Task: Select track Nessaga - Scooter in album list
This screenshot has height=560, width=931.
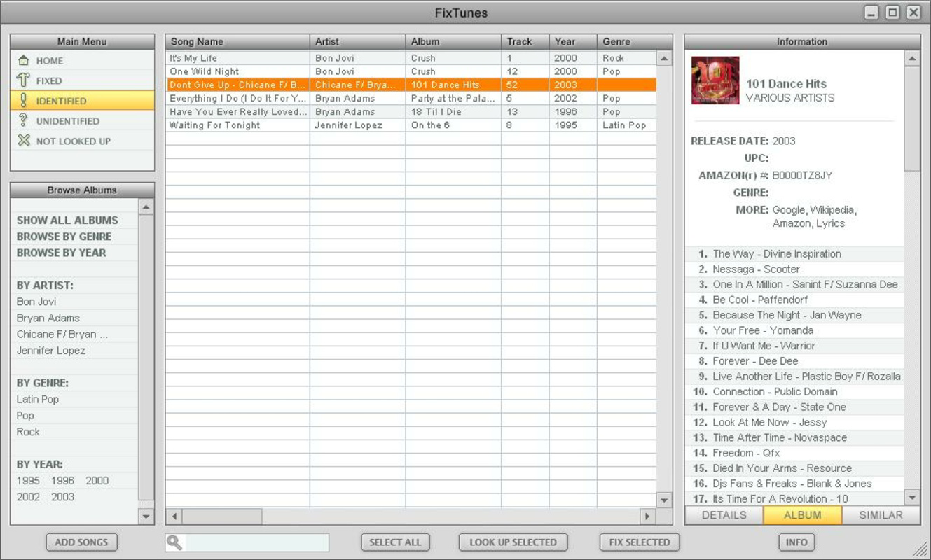Action: pyautogui.click(x=794, y=269)
